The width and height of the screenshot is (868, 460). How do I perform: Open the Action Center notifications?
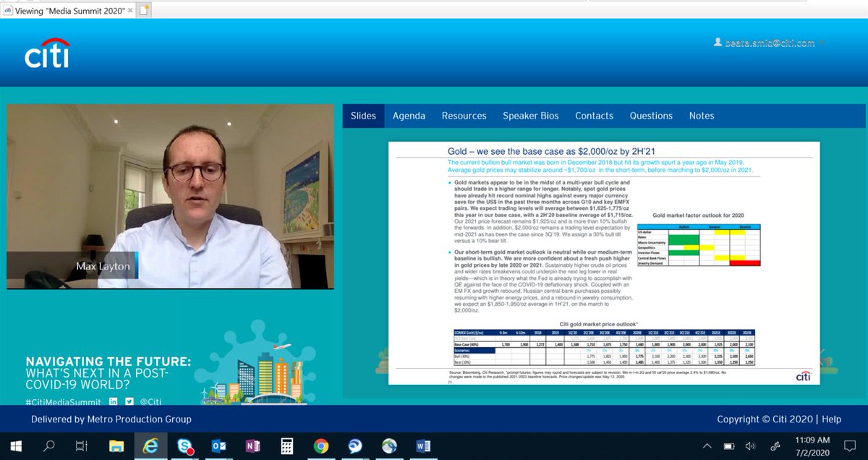pos(850,446)
